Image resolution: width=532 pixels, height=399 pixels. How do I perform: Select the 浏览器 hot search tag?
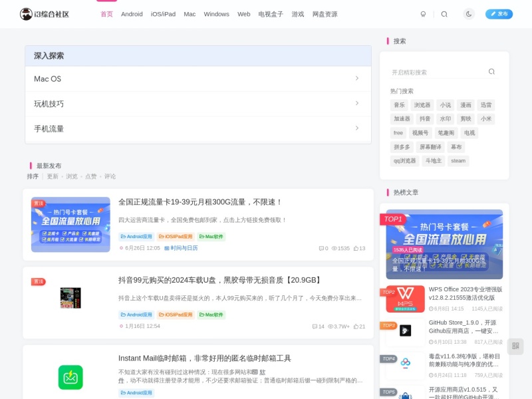[422, 105]
